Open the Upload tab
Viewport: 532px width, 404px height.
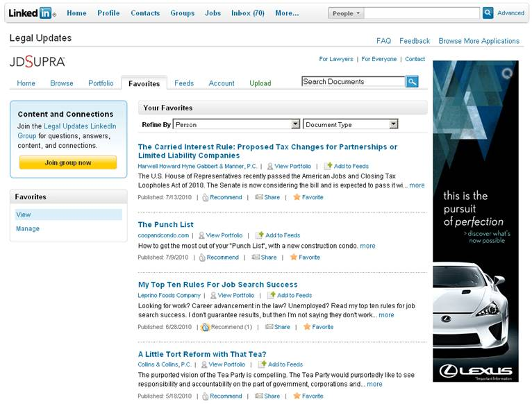[260, 83]
